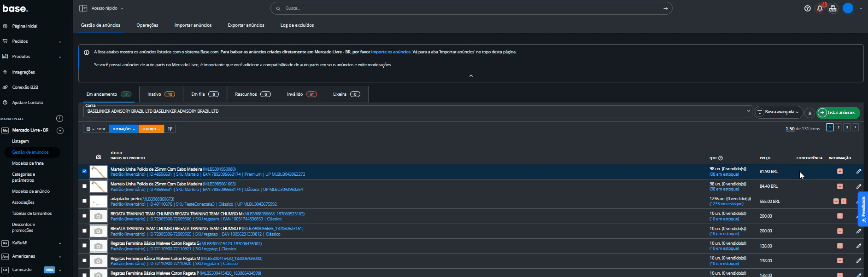Open the blue Operações dropdown button
Viewport: 868px width, 277px height.
(x=123, y=129)
